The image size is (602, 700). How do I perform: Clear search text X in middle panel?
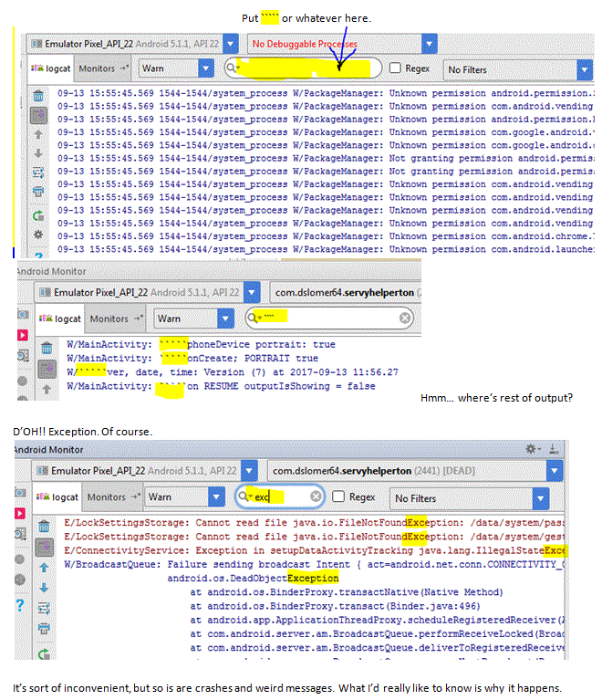point(405,318)
